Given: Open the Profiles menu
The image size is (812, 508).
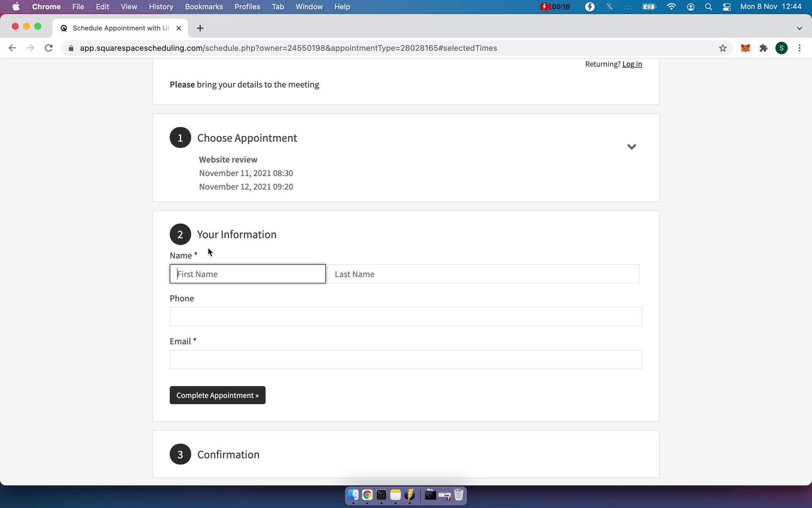Looking at the screenshot, I should tap(247, 7).
